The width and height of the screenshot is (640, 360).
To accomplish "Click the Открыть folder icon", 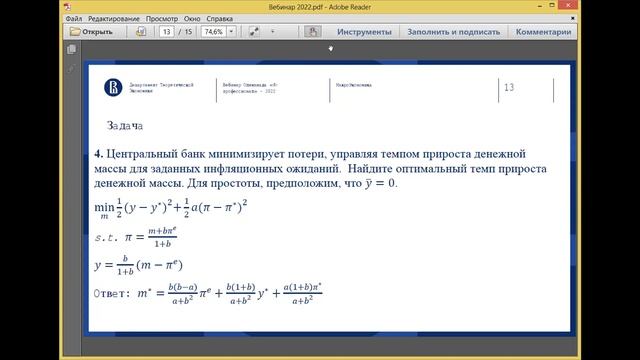I will pyautogui.click(x=75, y=31).
